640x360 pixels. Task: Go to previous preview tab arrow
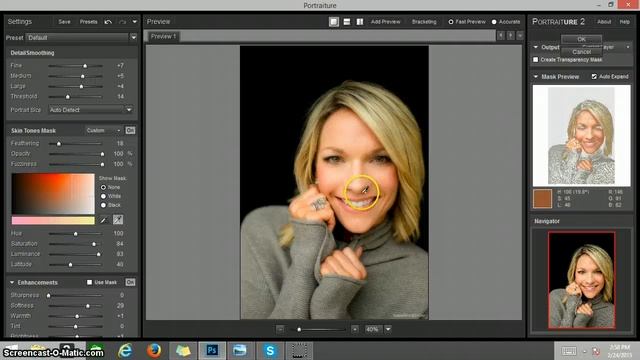click(501, 36)
